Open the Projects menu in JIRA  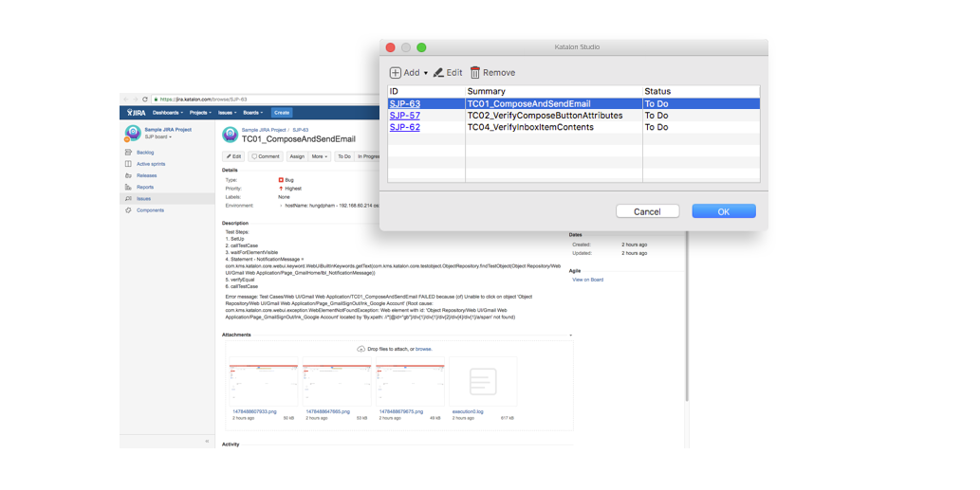coord(200,113)
